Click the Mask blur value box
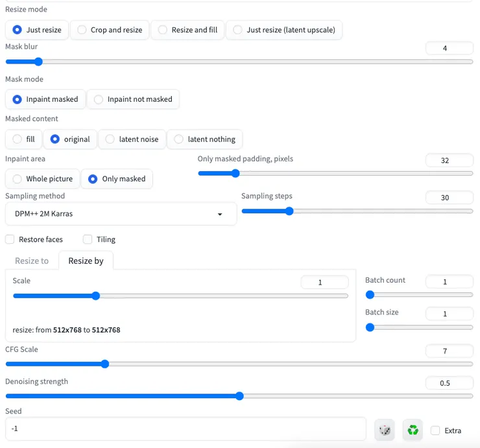480x448 pixels. click(x=449, y=49)
